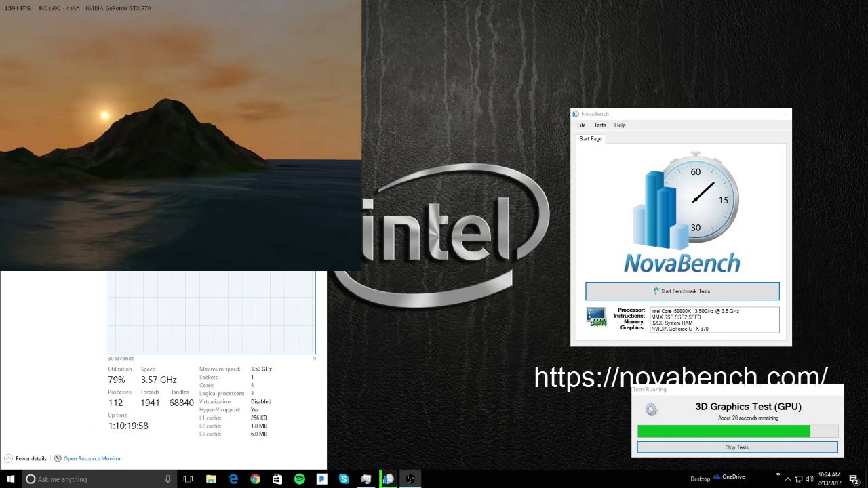Click the taskbar clock showing 10:24 AM

(829, 479)
